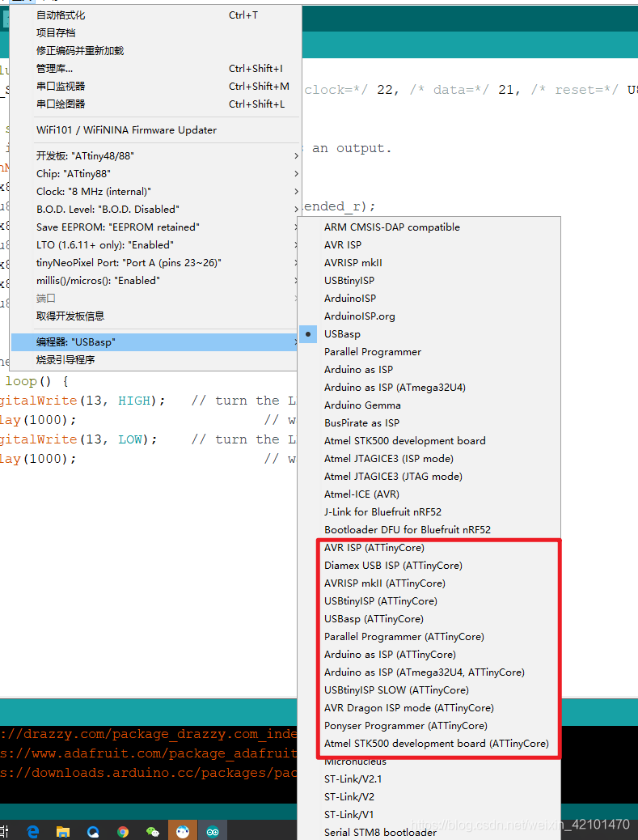Image resolution: width=638 pixels, height=840 pixels.
Task: Choose USBtinyISP programmer
Action: click(430, 280)
